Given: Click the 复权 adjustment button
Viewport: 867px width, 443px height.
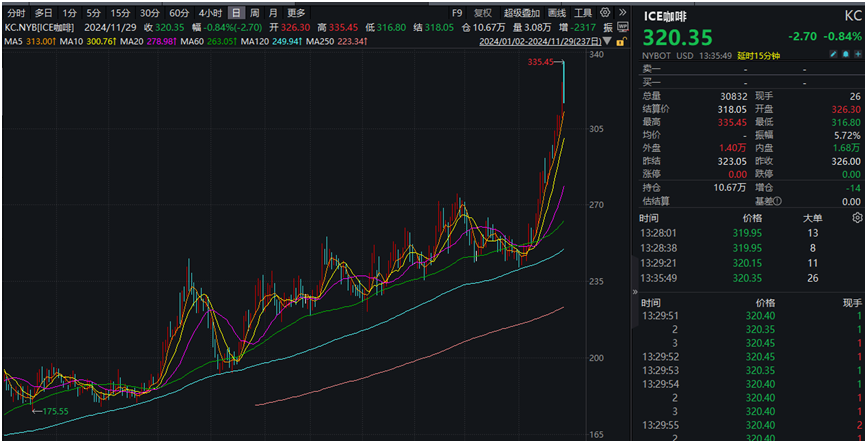Looking at the screenshot, I should (483, 13).
